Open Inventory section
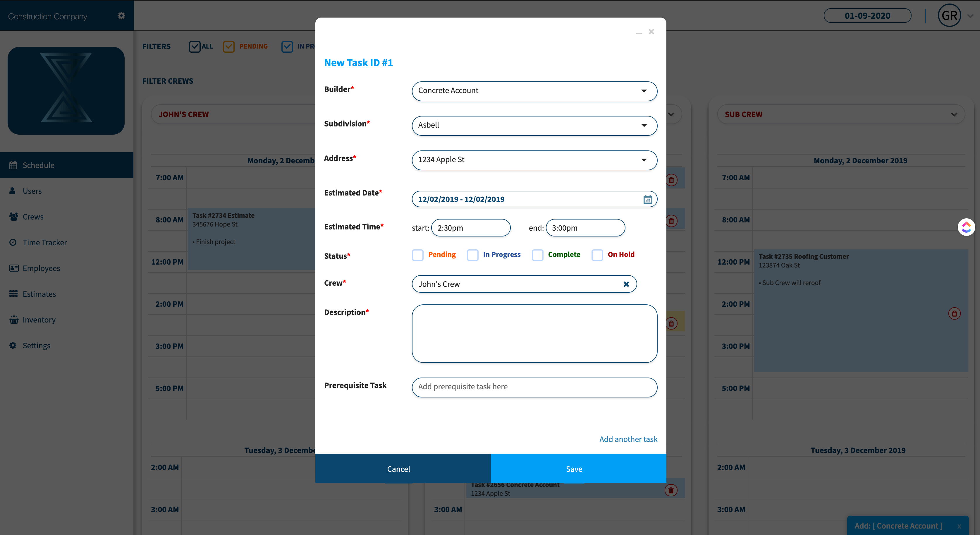 point(39,320)
